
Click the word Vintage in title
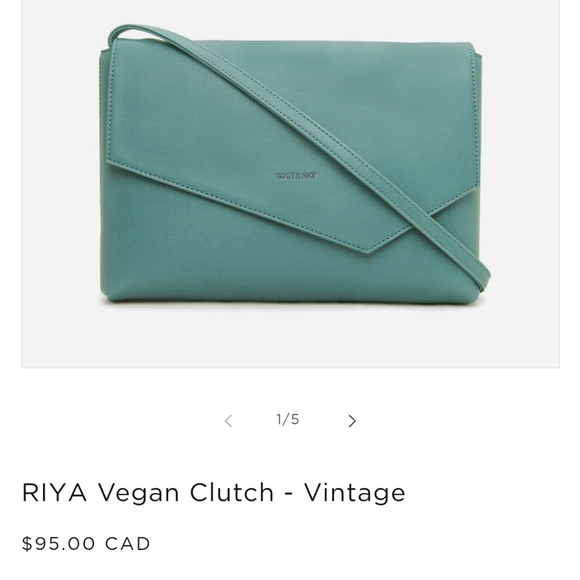click(355, 493)
